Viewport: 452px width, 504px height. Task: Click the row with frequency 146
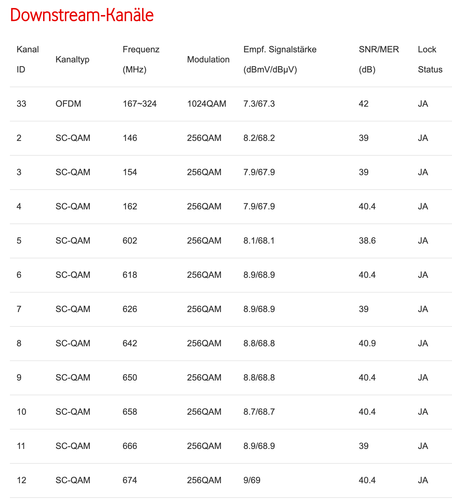point(231,138)
